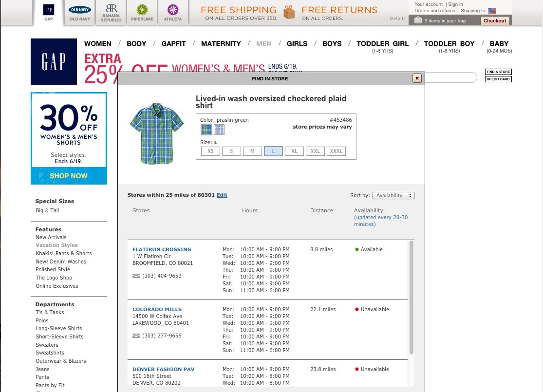Viewport: 543px width, 392px height.
Task: Click Shop Now on shorts promo
Action: click(x=69, y=176)
